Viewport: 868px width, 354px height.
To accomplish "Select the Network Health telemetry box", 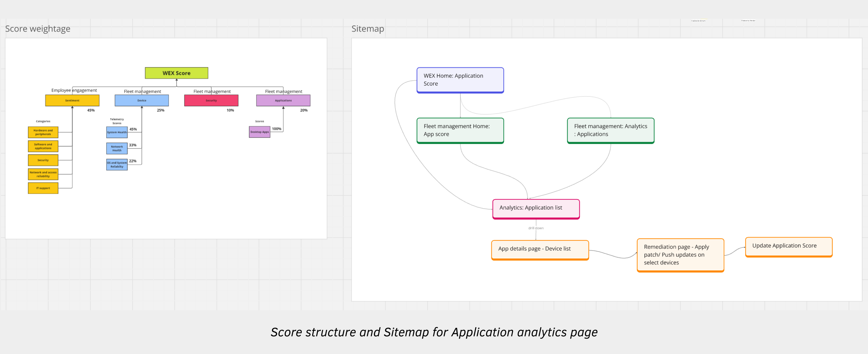I will pyautogui.click(x=117, y=148).
